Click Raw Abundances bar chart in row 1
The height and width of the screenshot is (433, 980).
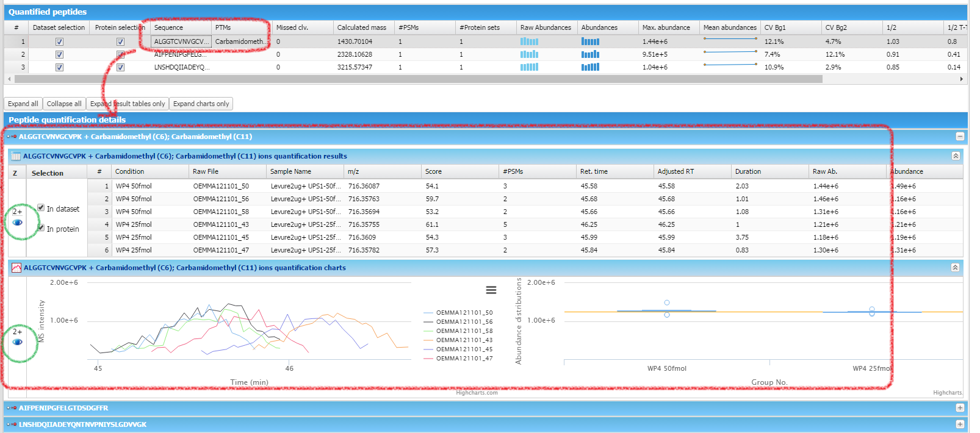click(529, 42)
